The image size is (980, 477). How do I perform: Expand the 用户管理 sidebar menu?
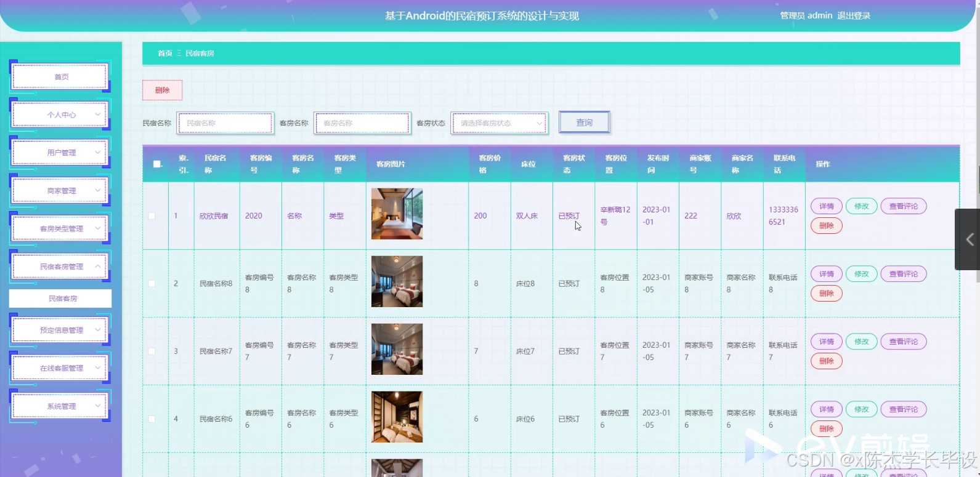[60, 153]
